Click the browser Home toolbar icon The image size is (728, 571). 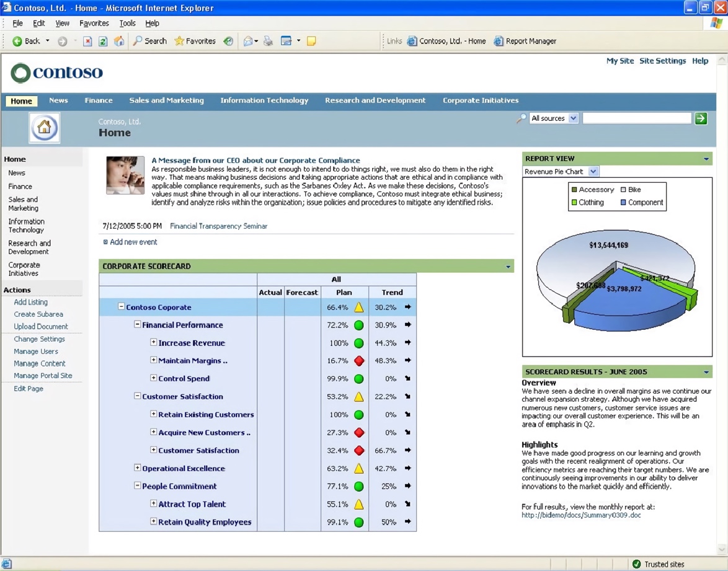coord(119,42)
